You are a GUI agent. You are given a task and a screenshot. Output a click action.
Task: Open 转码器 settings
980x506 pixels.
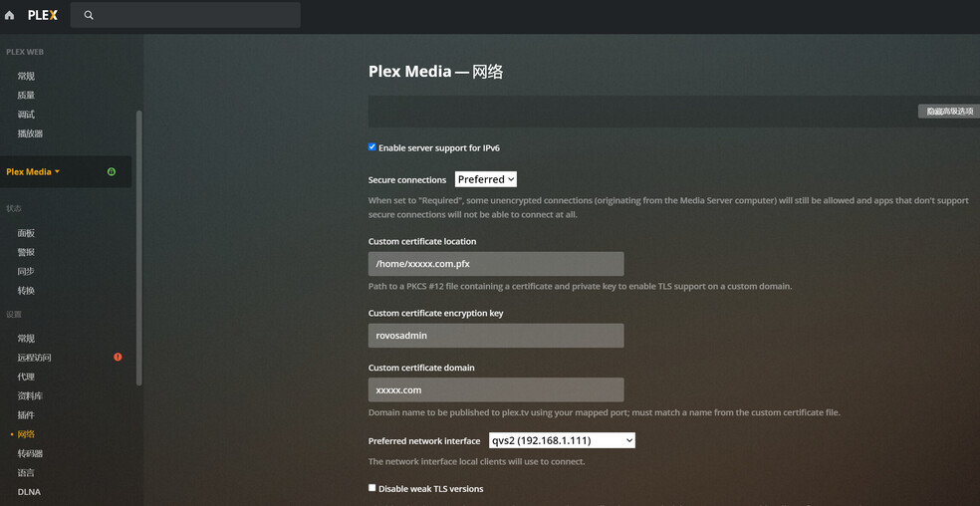[x=30, y=453]
